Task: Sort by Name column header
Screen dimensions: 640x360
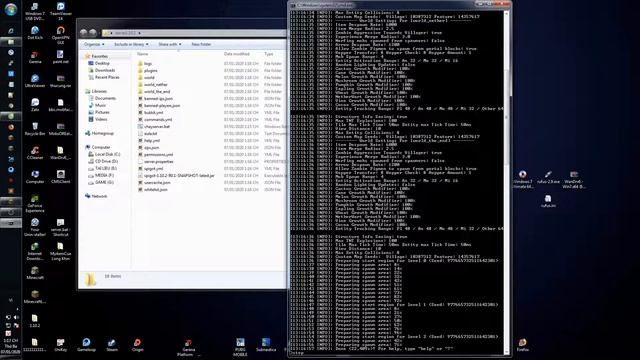Action: pyautogui.click(x=142, y=54)
